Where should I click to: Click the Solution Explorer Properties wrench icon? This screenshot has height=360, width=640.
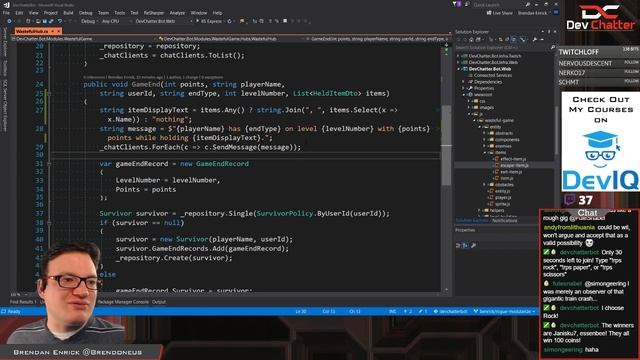(535, 40)
